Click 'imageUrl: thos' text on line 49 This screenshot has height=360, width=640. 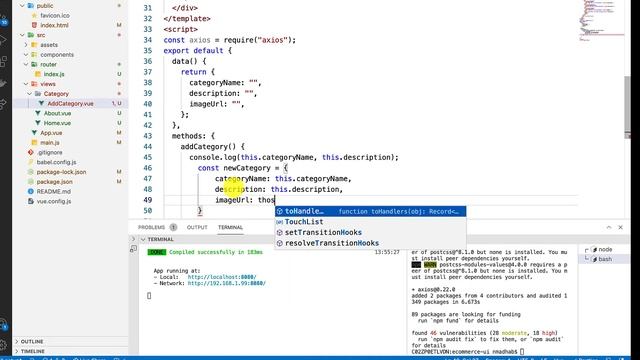tap(245, 200)
